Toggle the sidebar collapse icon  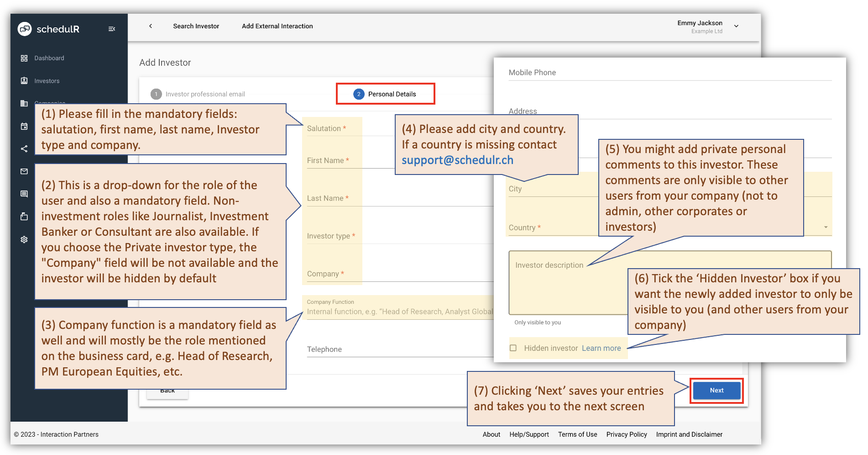point(112,28)
